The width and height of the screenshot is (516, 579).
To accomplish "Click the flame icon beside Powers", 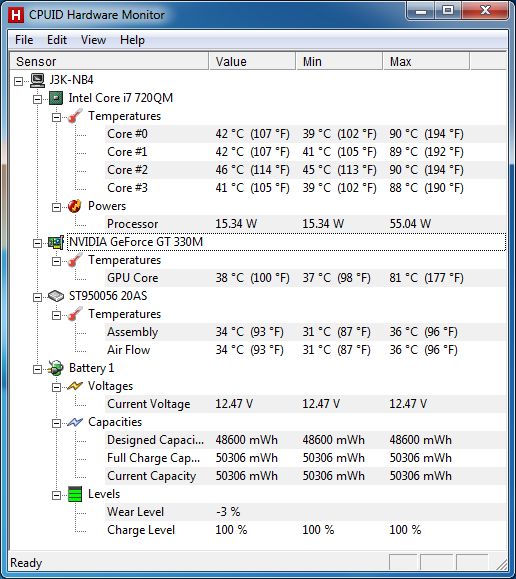I will point(75,206).
